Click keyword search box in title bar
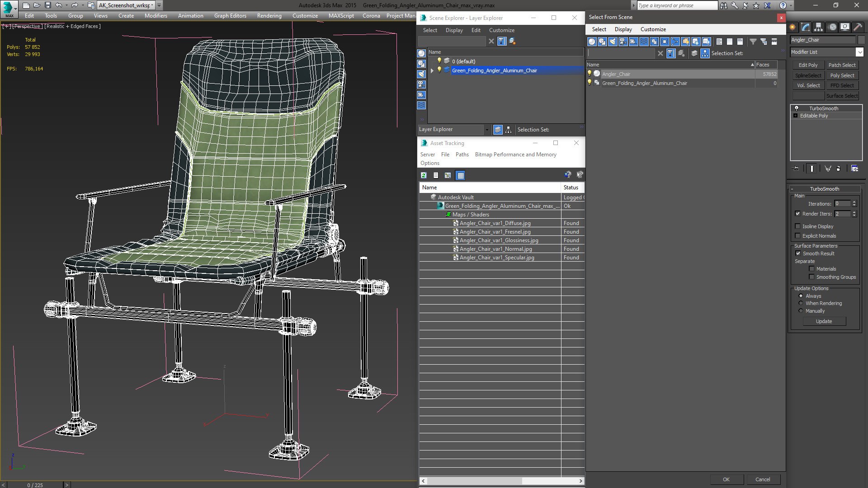This screenshot has width=868, height=488. 677,5
